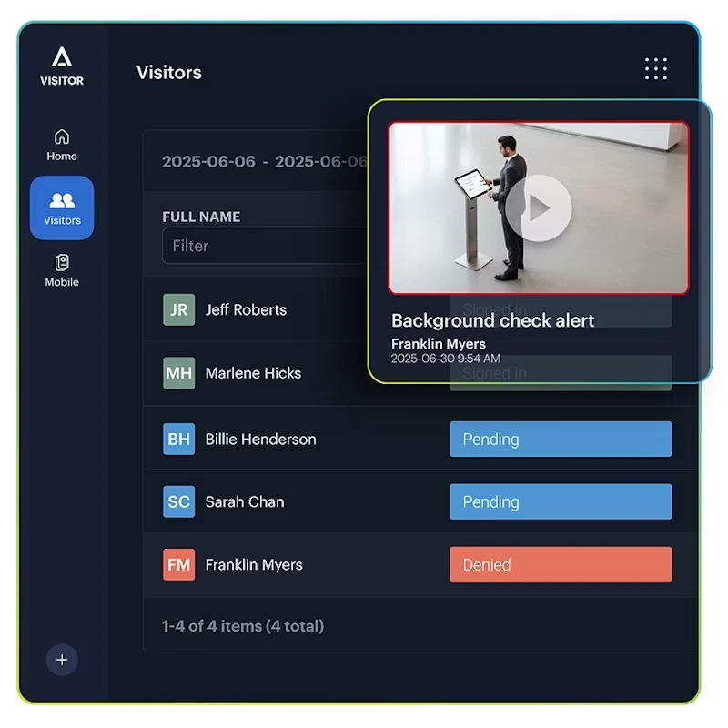728x728 pixels.
Task: Select Franklin Myers name in visitor list
Action: click(x=254, y=564)
